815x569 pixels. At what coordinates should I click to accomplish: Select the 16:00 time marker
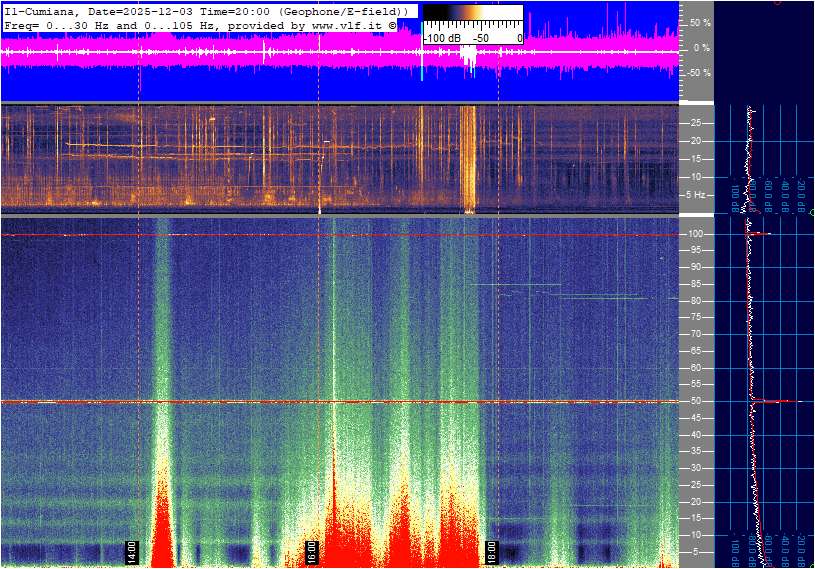(x=311, y=551)
